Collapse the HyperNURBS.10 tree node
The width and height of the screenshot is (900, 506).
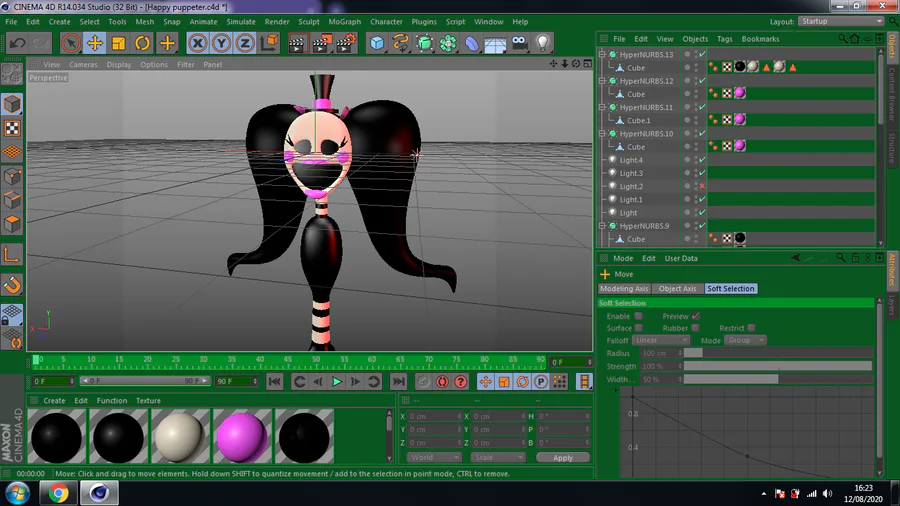[602, 134]
